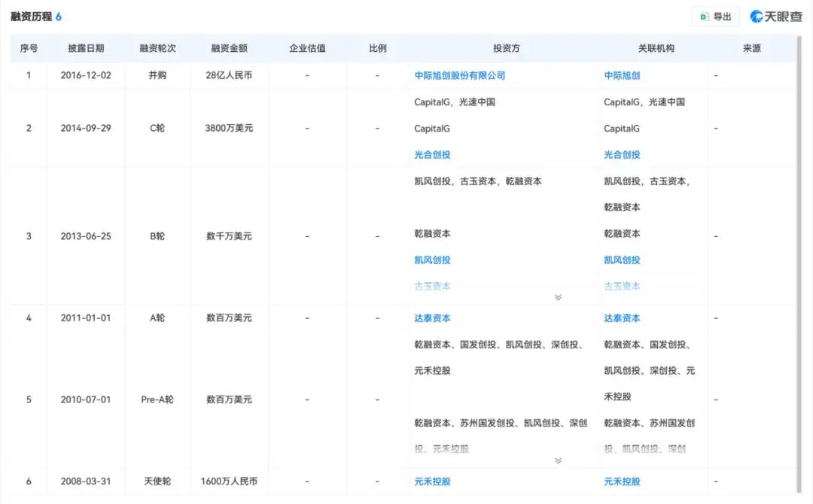Screen dimensions: 813x504
Task: Click the 融资历程 section title
Action: [x=31, y=17]
